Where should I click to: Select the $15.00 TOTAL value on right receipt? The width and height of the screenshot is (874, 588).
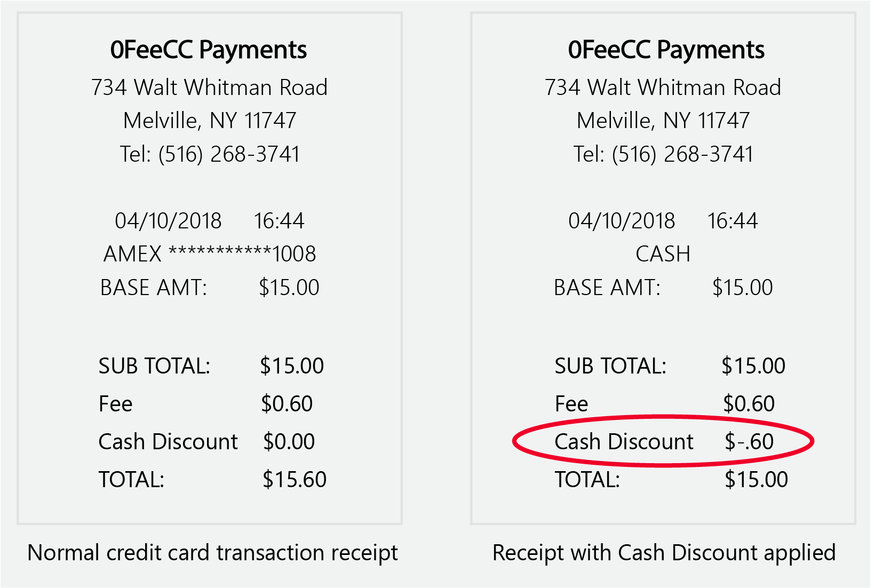(756, 480)
